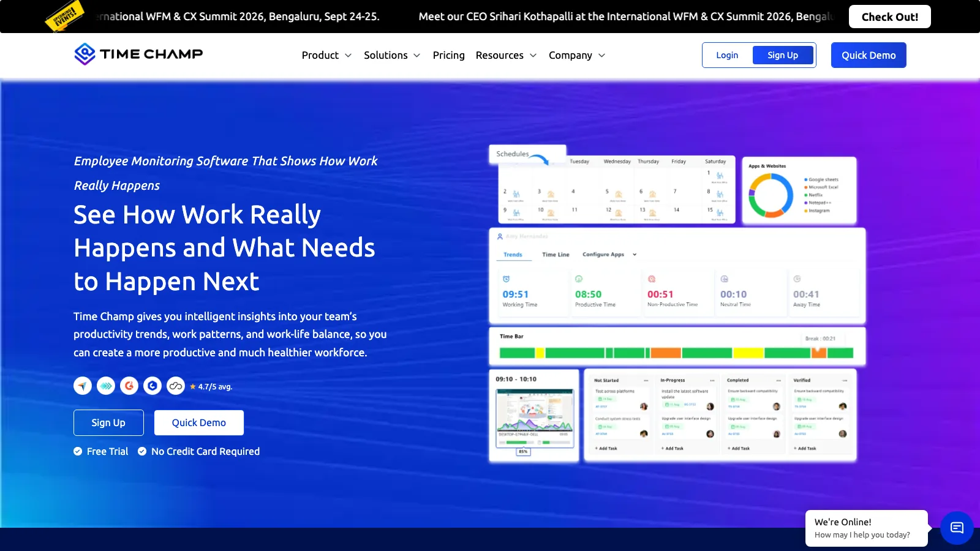
Task: Expand the Company menu chevron
Action: click(602, 56)
